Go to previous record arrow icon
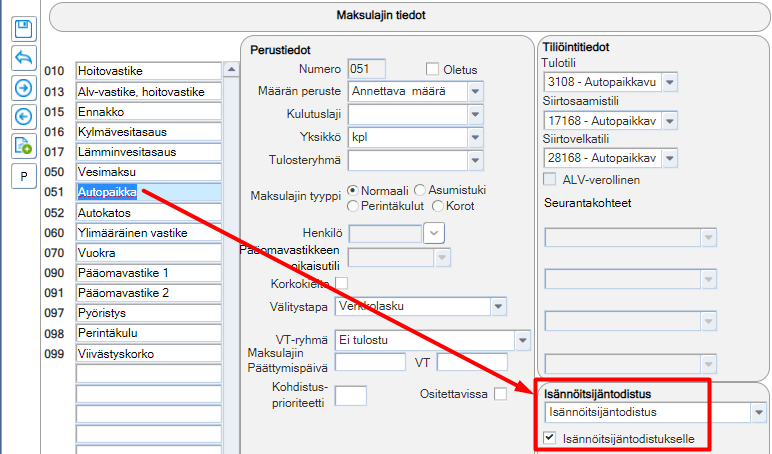Screen dimensions: 772x454 click(x=24, y=117)
